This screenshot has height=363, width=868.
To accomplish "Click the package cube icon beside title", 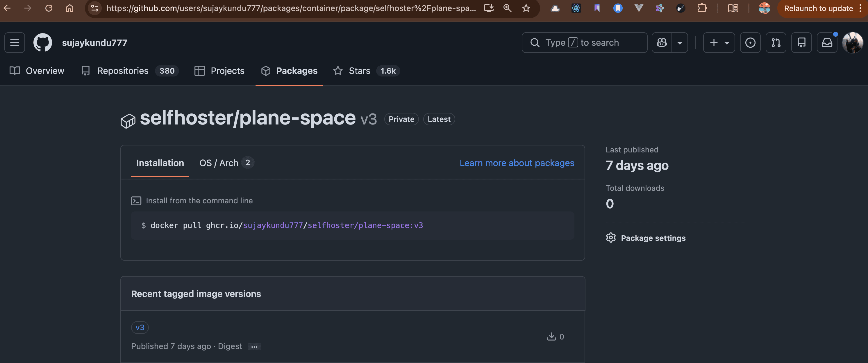I will tap(128, 121).
